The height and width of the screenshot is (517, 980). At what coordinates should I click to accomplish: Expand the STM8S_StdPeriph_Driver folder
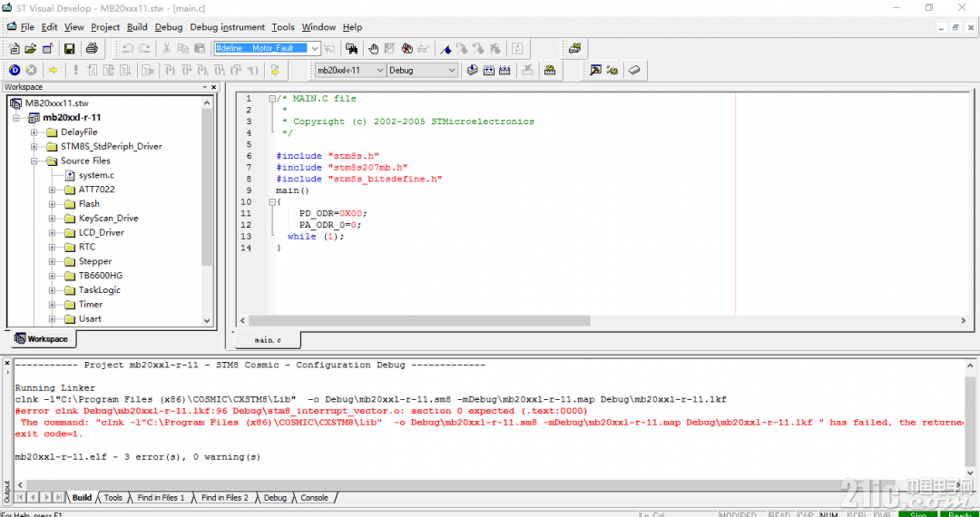coord(34,147)
